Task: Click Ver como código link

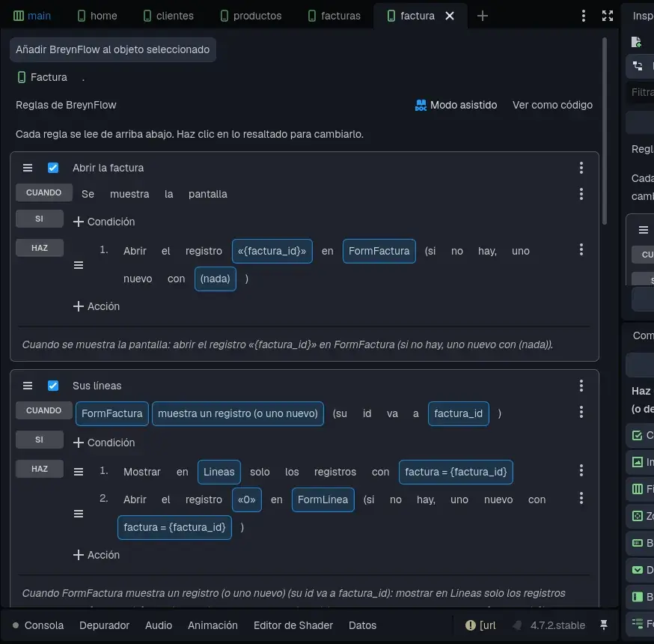Action: tap(552, 105)
